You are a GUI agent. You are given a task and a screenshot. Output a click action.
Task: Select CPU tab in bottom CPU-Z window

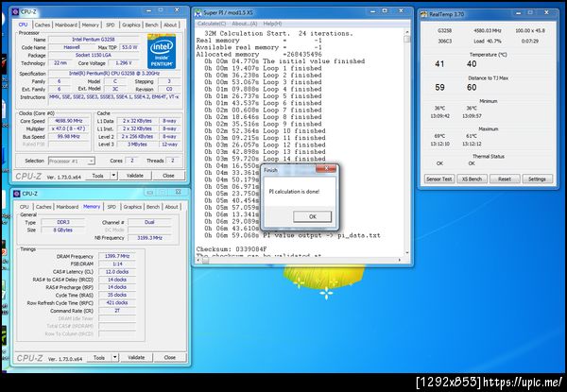tap(25, 207)
